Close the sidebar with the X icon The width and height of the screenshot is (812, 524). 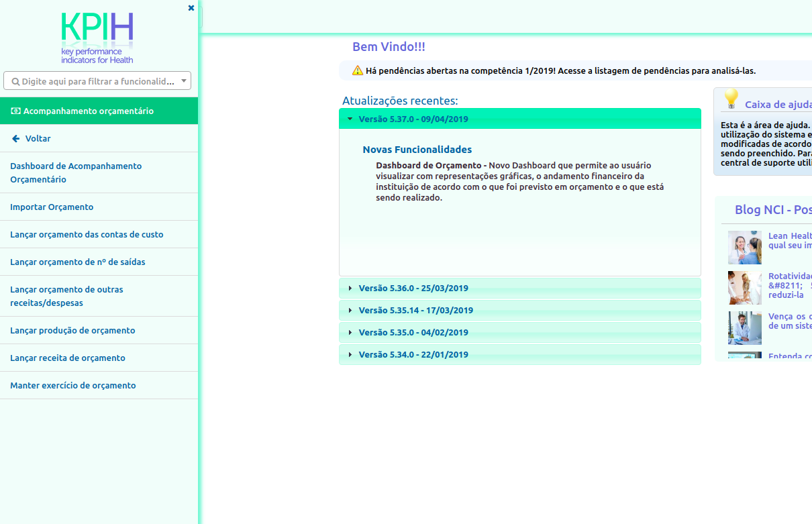tap(191, 8)
